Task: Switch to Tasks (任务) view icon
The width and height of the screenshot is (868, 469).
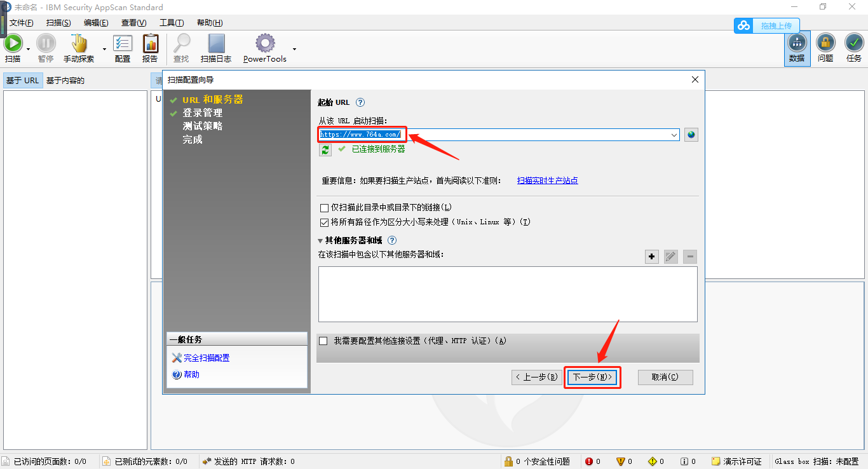Action: [x=854, y=43]
